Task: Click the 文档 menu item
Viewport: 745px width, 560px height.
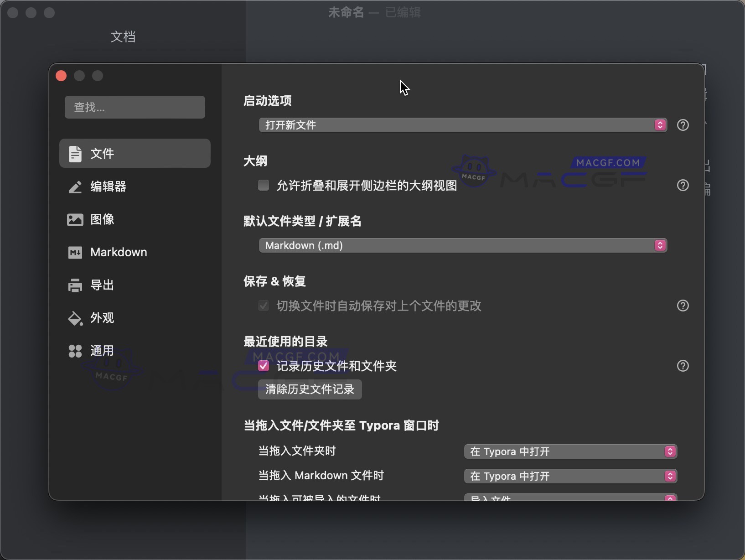Action: (x=123, y=36)
